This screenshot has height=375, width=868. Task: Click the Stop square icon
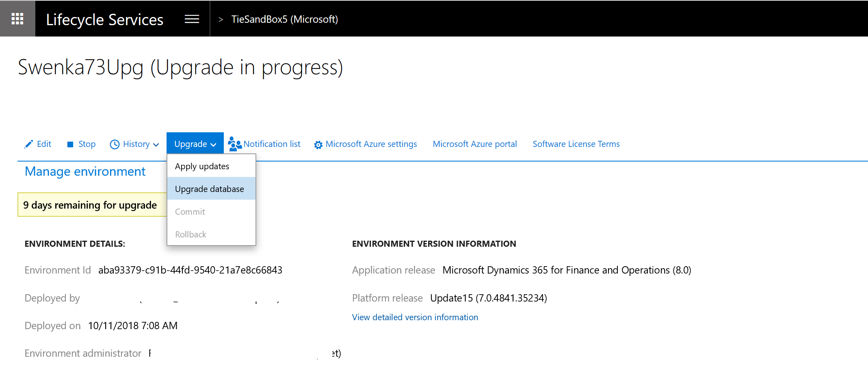pyautogui.click(x=70, y=144)
